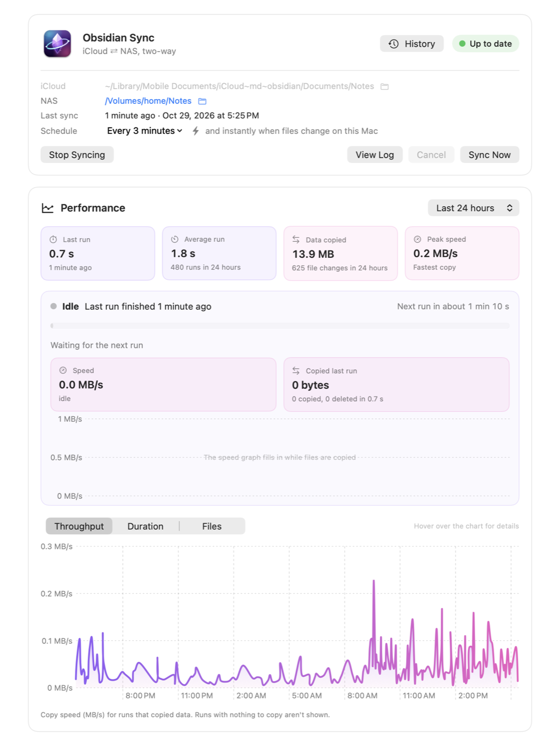Click the gauge icon in Peak speed card
This screenshot has width=560, height=746.
coord(418,240)
